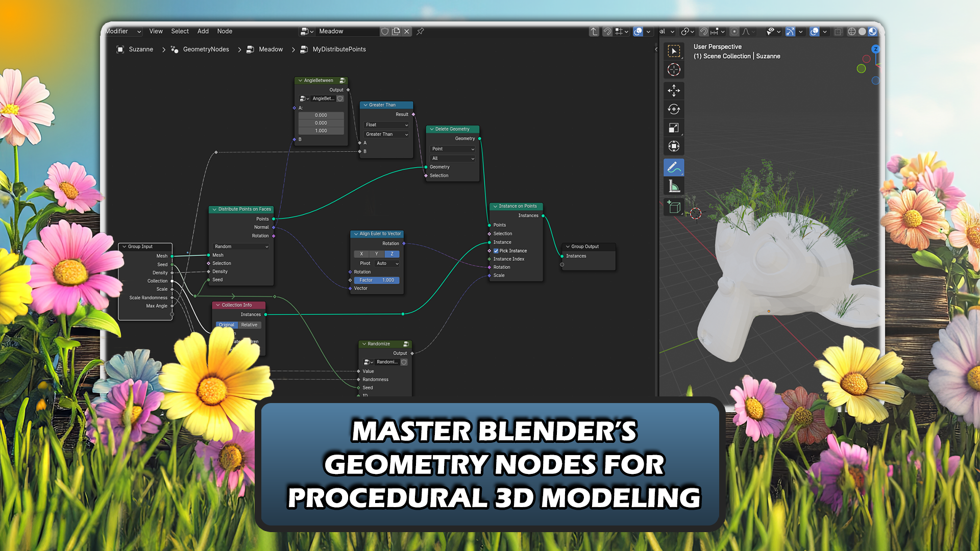Select the Move tool
980x551 pixels.
pos(674,91)
